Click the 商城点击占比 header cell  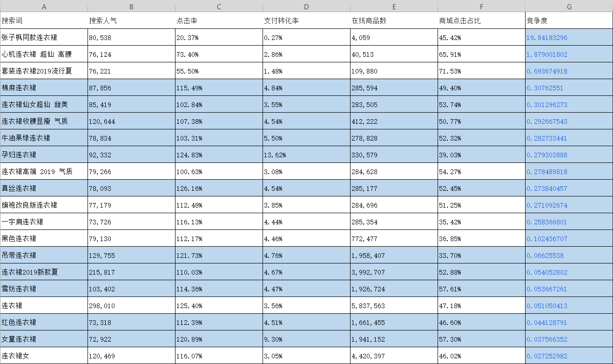click(x=481, y=20)
